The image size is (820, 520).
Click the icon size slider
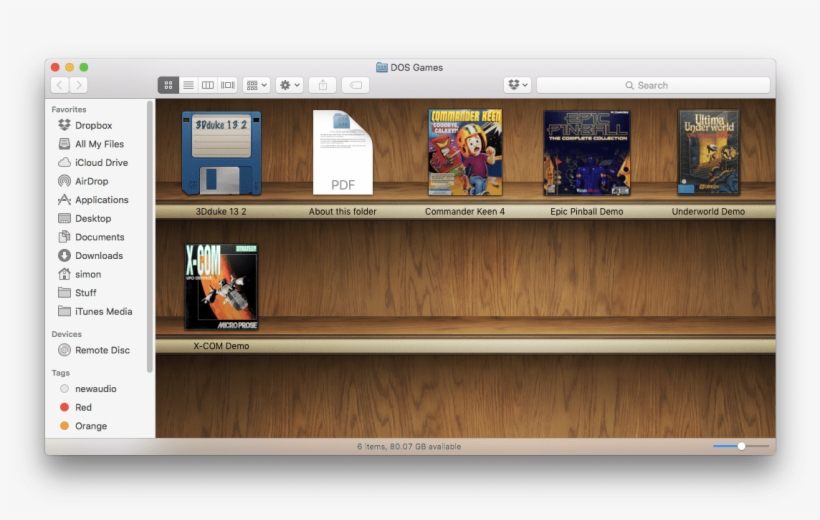(741, 446)
